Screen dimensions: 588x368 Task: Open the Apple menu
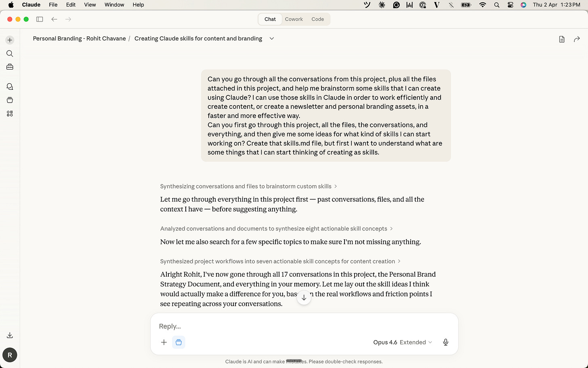[11, 5]
